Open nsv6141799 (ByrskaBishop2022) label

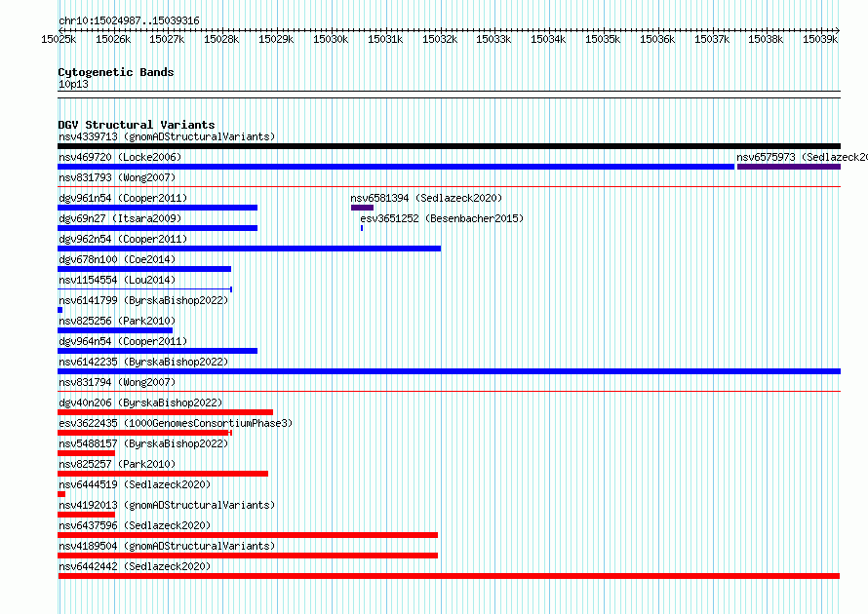(x=143, y=300)
